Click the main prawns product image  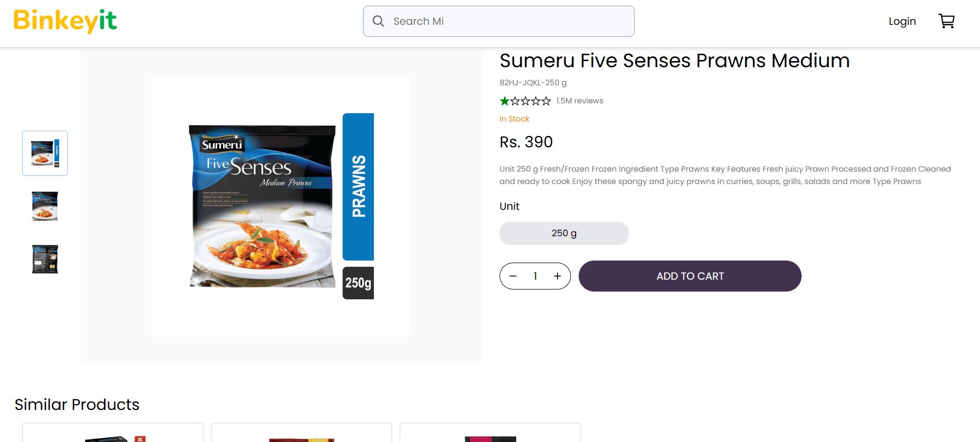(281, 206)
